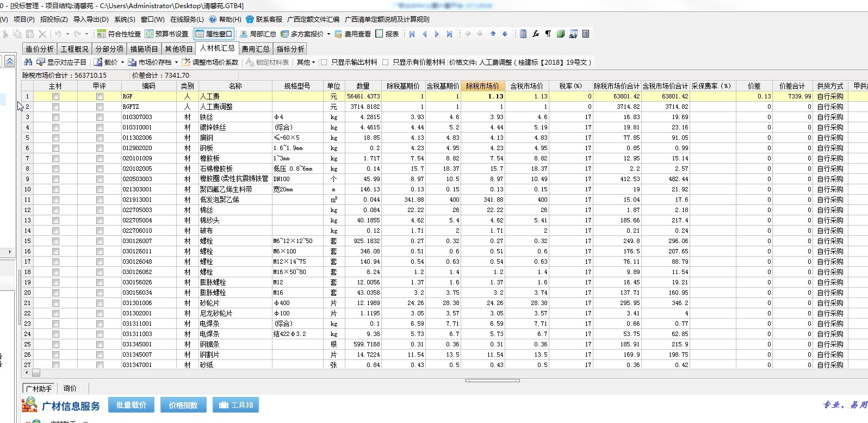Switch to the 询价 bottom tab
The width and height of the screenshot is (868, 423).
tap(70, 388)
